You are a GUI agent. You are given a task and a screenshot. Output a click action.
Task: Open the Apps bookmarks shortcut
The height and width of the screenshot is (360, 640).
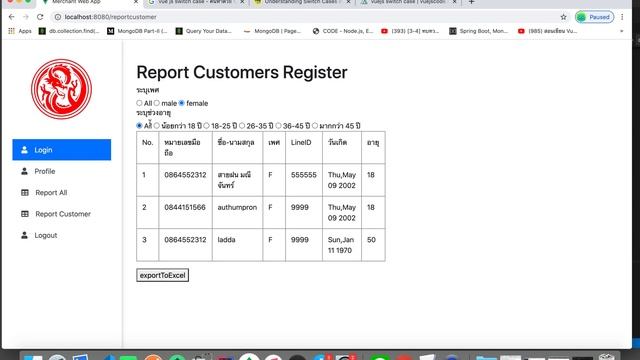[x=20, y=31]
